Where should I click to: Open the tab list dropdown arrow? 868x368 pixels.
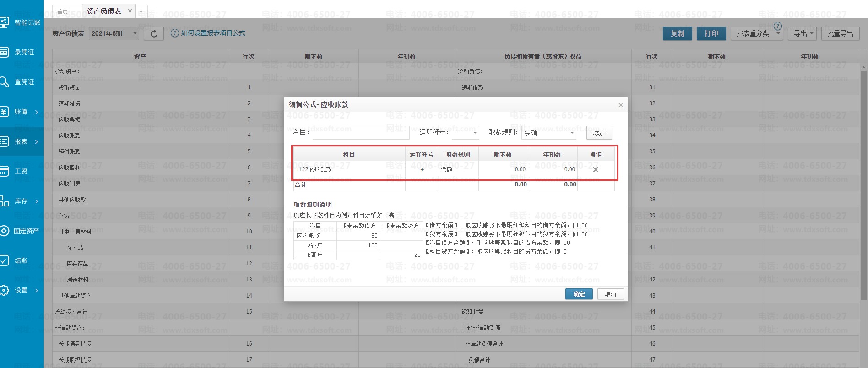pyautogui.click(x=141, y=11)
